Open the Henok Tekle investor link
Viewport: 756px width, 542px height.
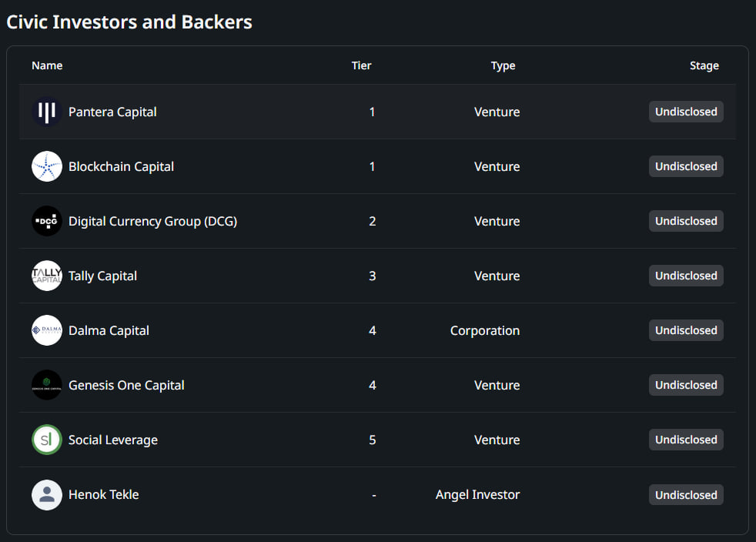point(104,495)
